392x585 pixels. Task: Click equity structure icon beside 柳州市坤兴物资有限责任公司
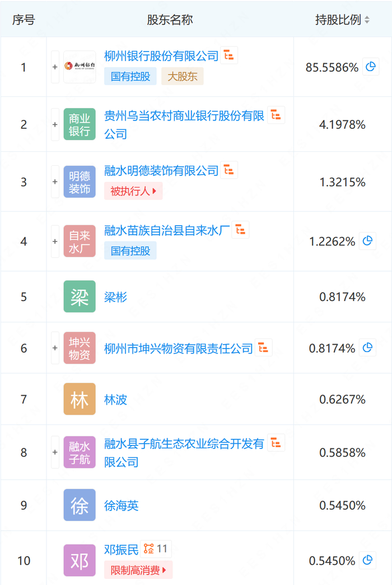tap(264, 347)
